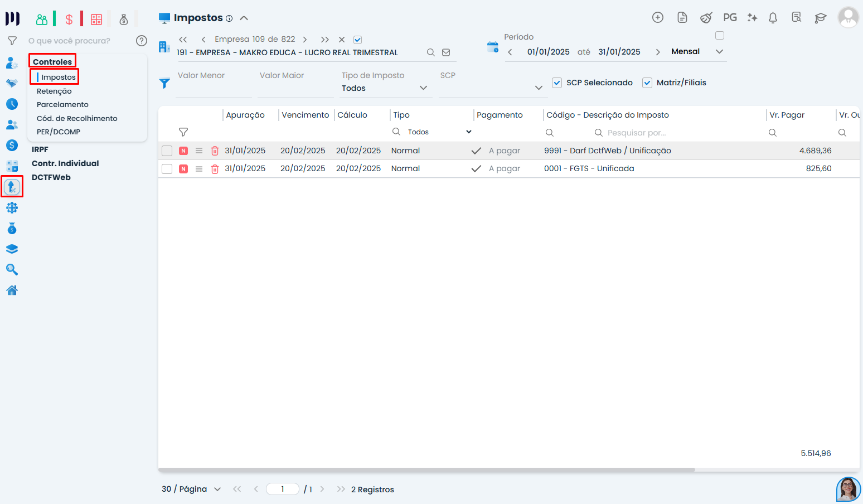Click the notification bell icon
This screenshot has height=504, width=863.
click(x=773, y=18)
